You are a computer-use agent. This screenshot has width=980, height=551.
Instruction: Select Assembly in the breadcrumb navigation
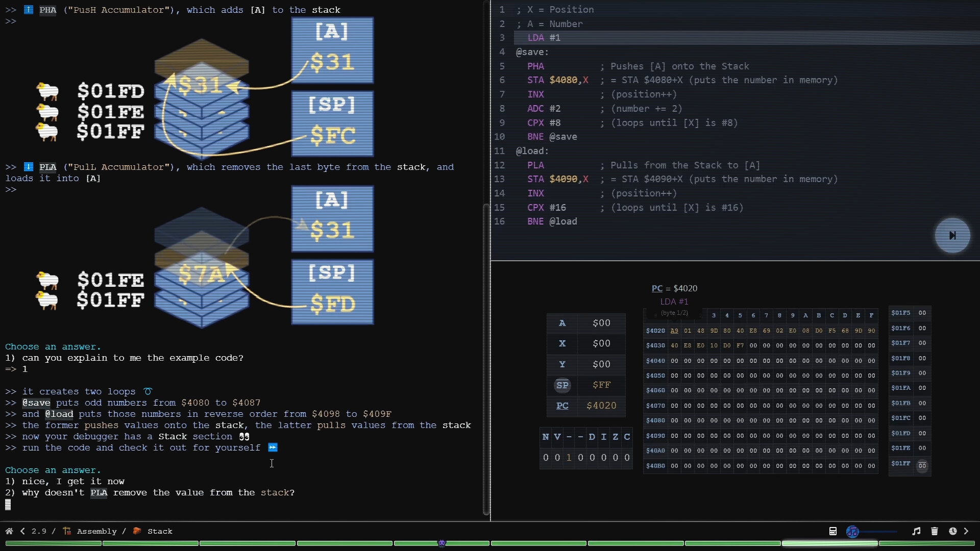(x=96, y=531)
